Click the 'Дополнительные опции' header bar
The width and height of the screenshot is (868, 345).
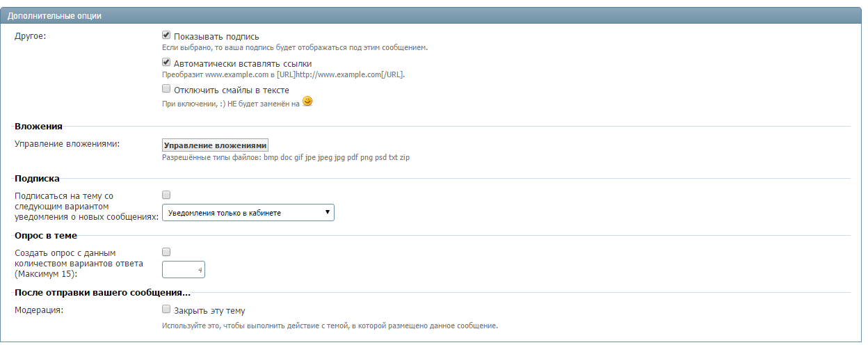pyautogui.click(x=433, y=16)
